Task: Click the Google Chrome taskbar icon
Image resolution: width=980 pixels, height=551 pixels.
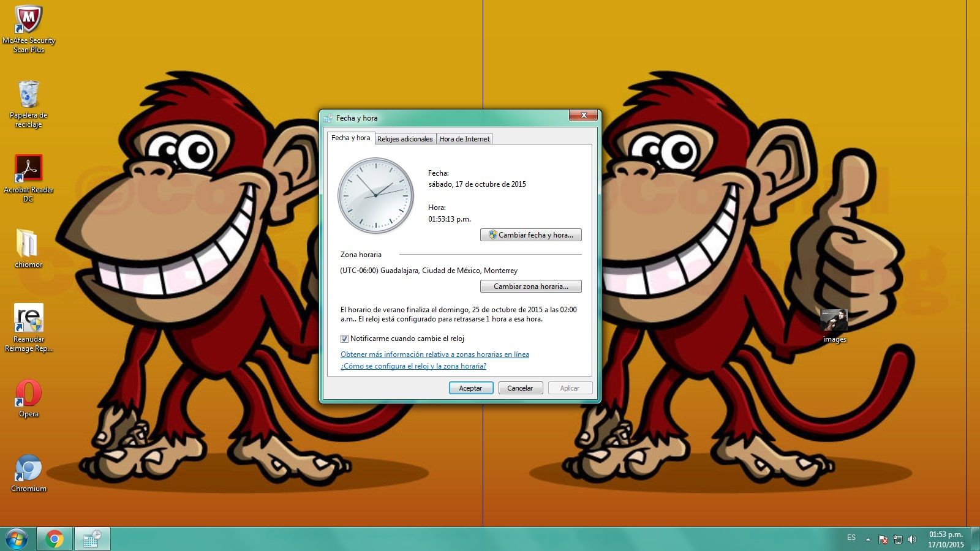Action: (55, 539)
